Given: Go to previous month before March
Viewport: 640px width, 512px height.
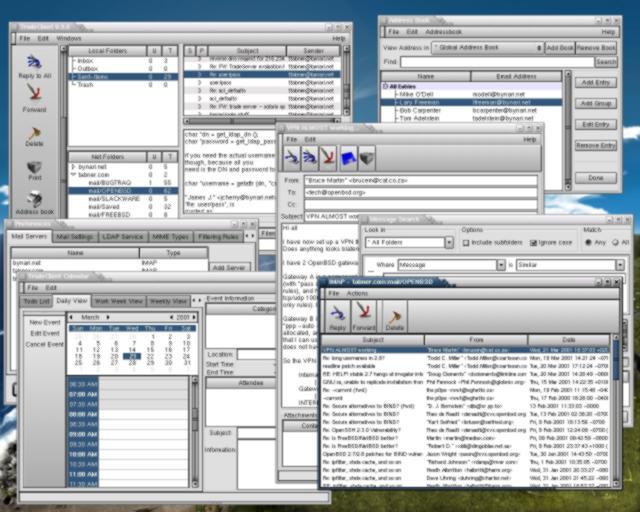Looking at the screenshot, I should (71, 317).
